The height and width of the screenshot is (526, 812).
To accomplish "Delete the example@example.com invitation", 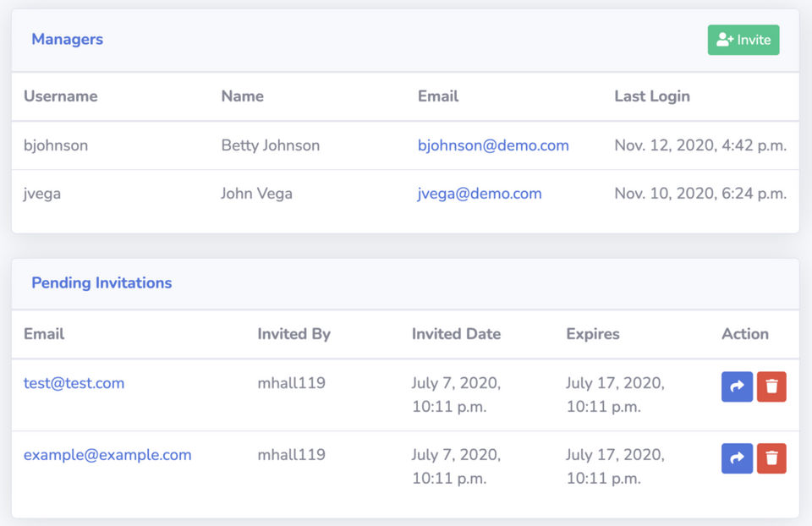I will pos(771,458).
